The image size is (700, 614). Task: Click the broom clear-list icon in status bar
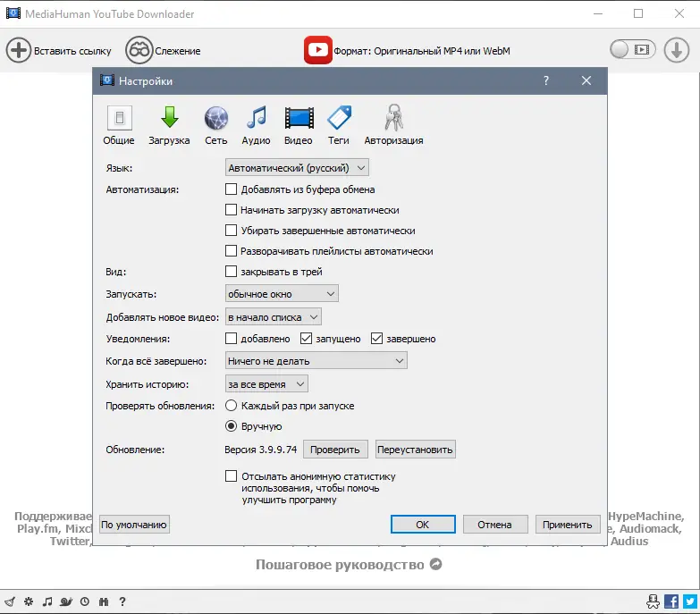point(10,601)
